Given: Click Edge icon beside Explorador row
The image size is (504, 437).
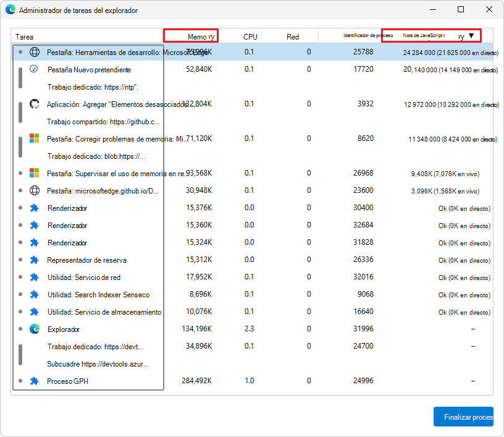Looking at the screenshot, I should (35, 329).
